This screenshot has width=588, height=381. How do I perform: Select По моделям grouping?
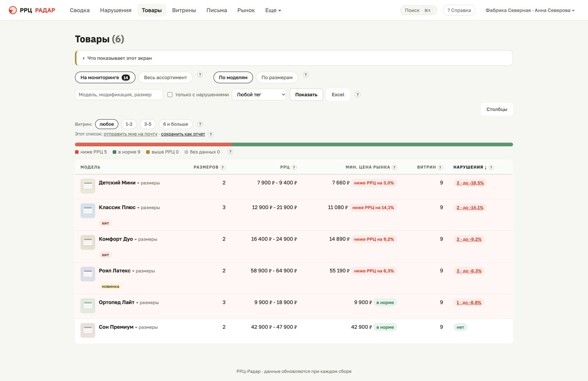pyautogui.click(x=233, y=77)
